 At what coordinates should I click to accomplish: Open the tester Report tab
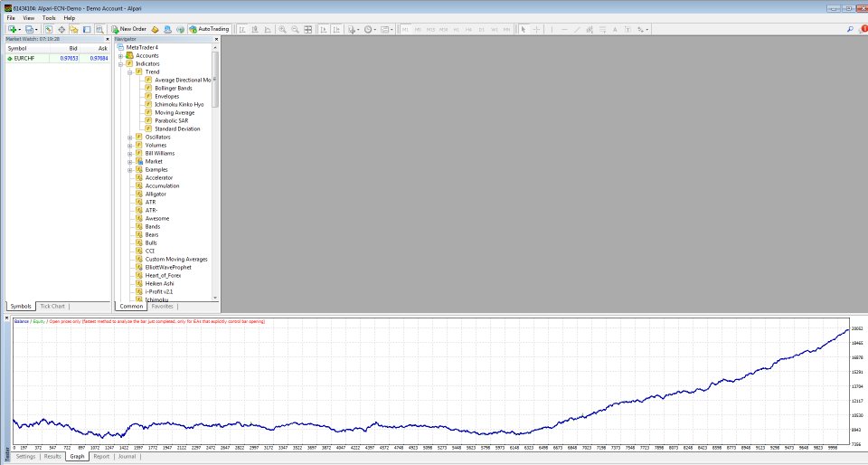pyautogui.click(x=101, y=457)
